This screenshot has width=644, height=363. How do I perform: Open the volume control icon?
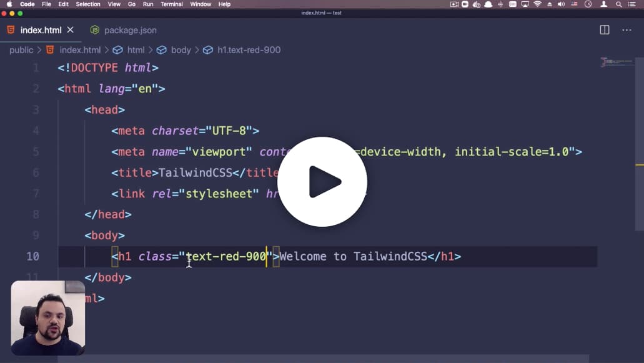[561, 4]
